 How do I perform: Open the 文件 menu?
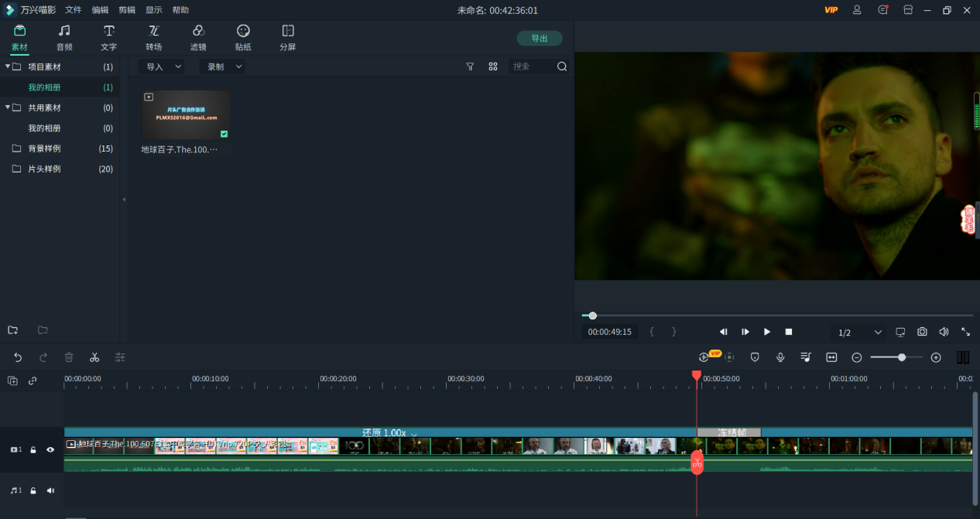click(x=74, y=10)
